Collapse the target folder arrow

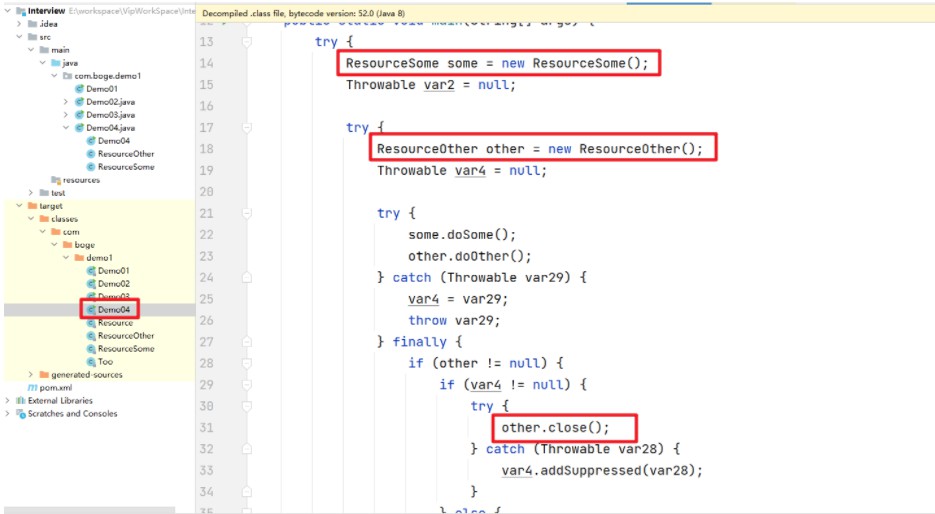pyautogui.click(x=19, y=206)
